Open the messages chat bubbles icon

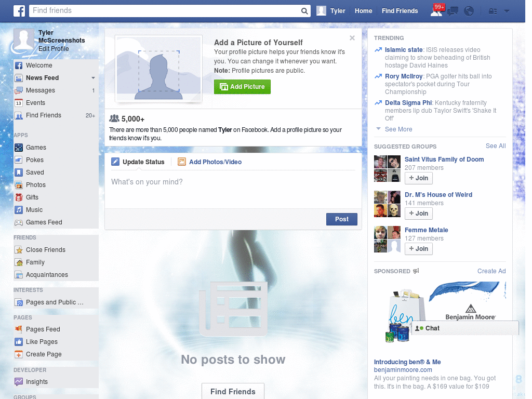click(x=453, y=11)
